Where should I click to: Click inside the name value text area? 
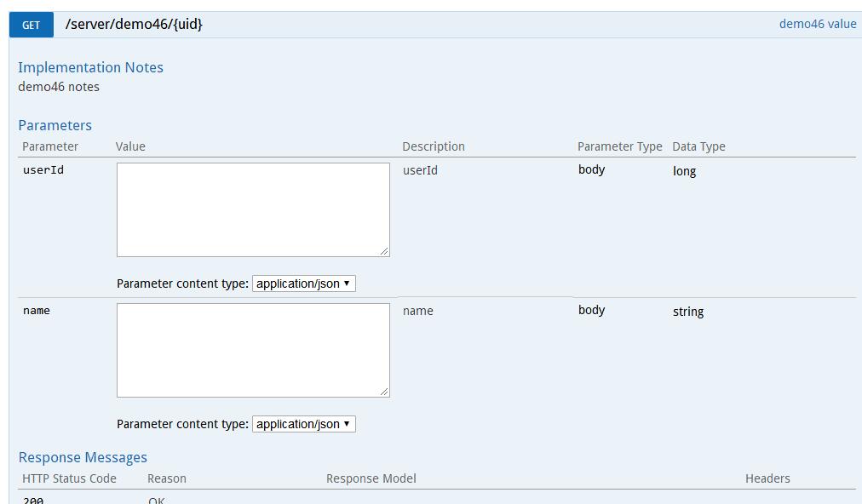pyautogui.click(x=252, y=349)
